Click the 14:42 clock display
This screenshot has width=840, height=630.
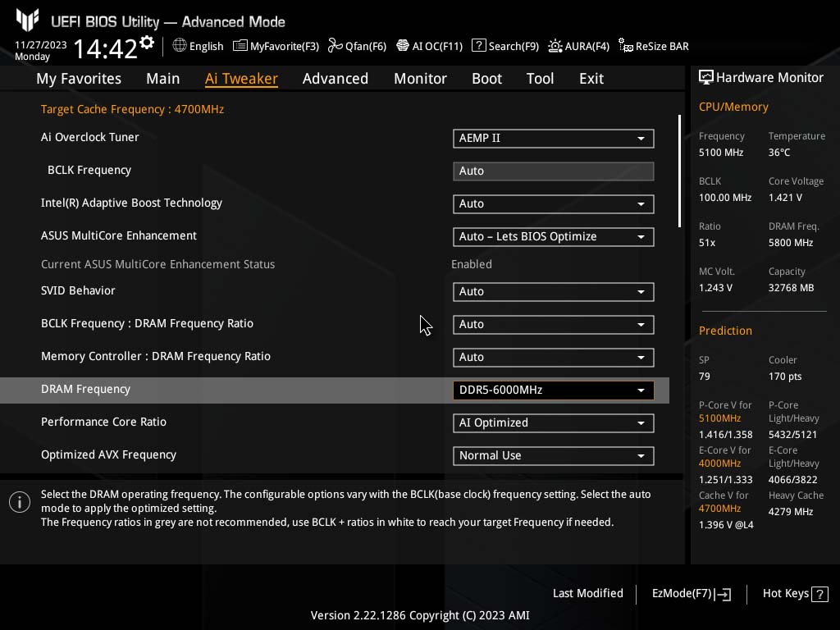106,48
